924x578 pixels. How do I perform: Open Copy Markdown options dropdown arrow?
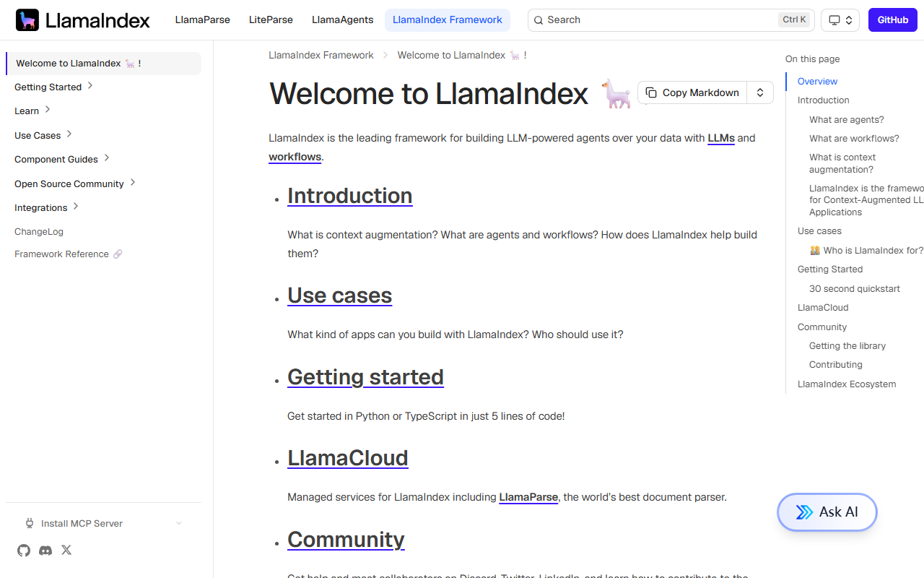(x=760, y=92)
